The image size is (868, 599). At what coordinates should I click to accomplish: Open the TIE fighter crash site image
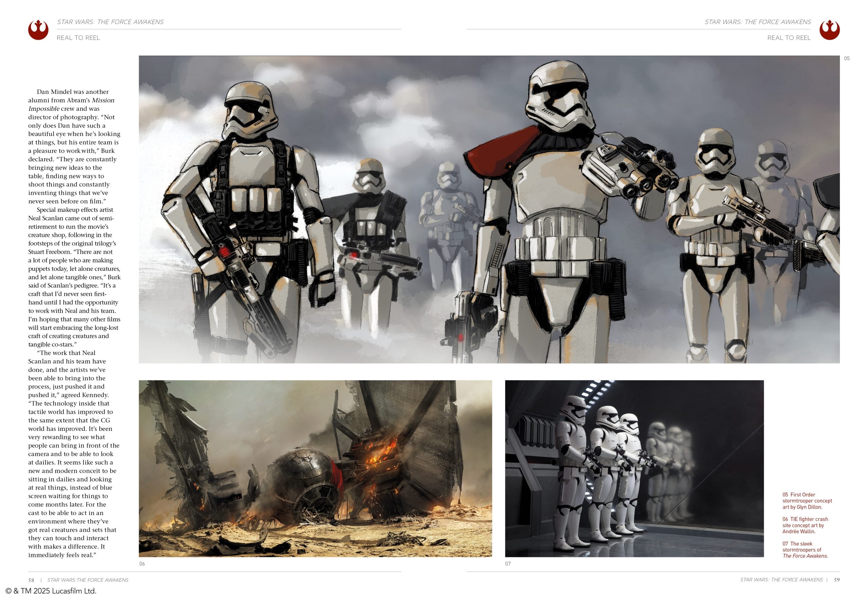click(315, 468)
